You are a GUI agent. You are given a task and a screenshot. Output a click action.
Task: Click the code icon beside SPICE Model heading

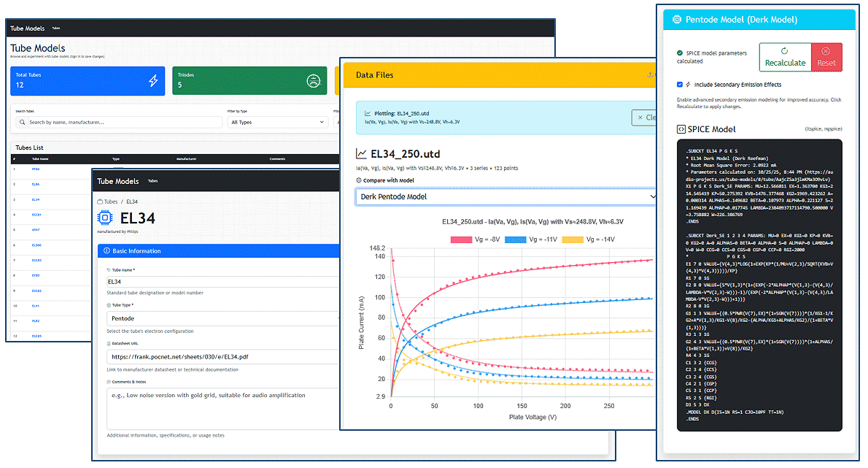coord(681,129)
